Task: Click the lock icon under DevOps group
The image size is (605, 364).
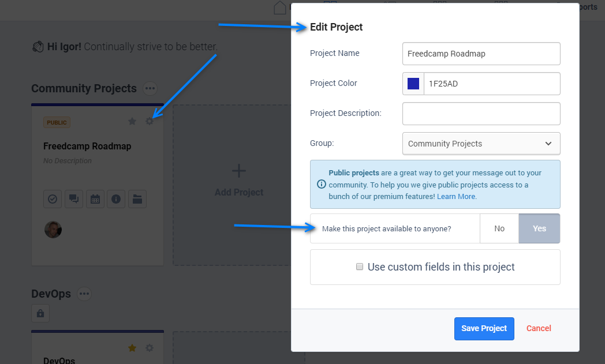Action: coord(40,313)
